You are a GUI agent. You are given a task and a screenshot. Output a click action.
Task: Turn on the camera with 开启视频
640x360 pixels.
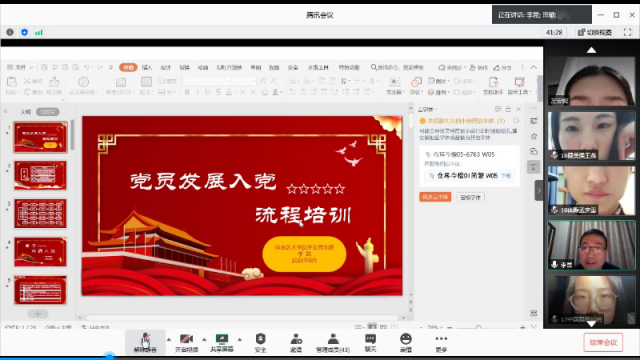pyautogui.click(x=187, y=342)
